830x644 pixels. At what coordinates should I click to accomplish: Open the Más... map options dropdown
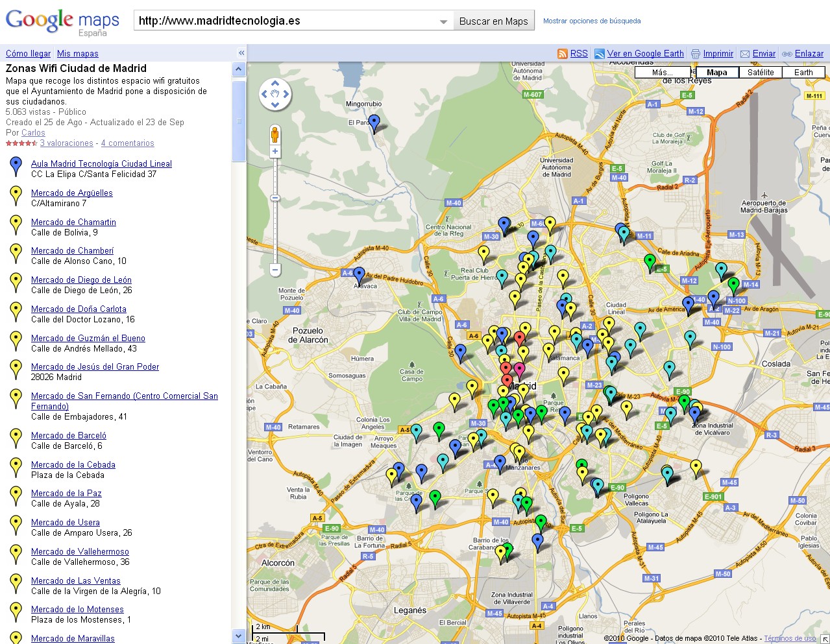coord(662,73)
